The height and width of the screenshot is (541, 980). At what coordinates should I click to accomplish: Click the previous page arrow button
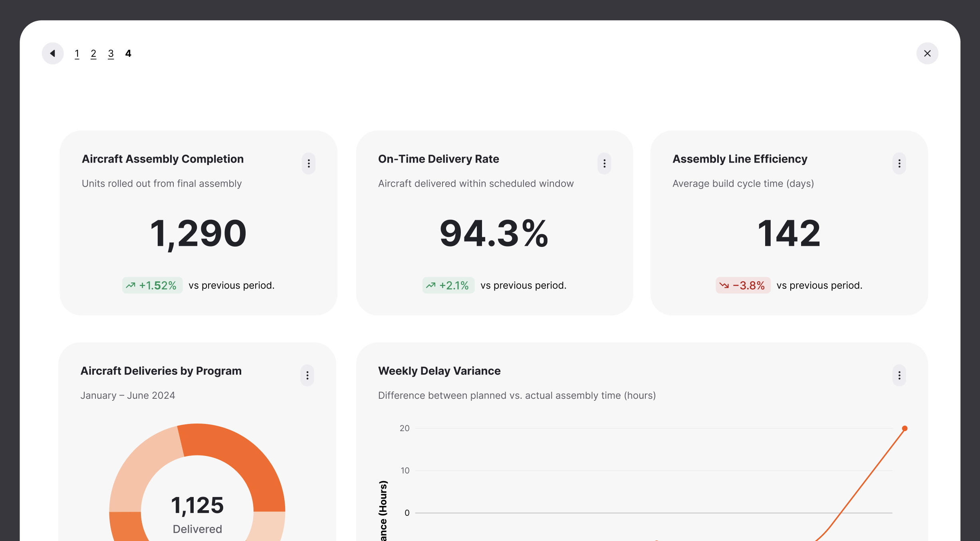53,53
